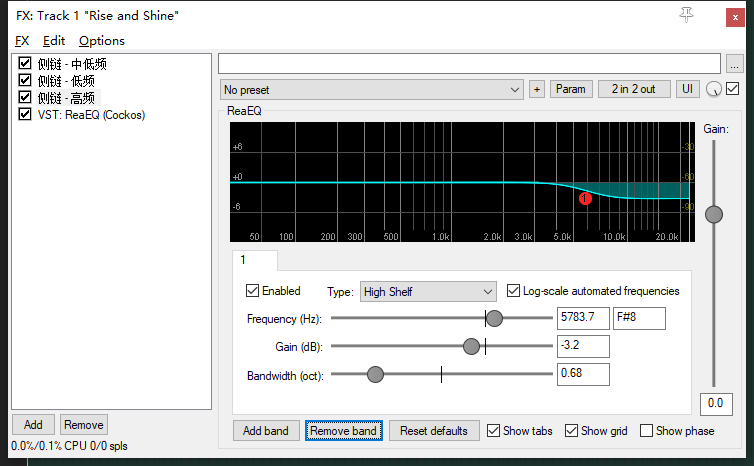Toggle the plugin bypass checkbox next to the knob
The image size is (754, 466).
(x=732, y=88)
